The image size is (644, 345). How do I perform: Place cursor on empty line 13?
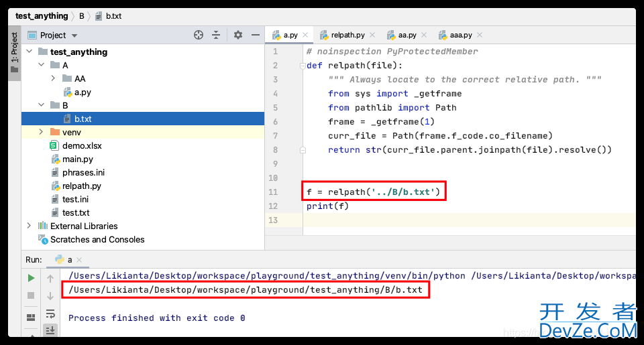coord(469,220)
